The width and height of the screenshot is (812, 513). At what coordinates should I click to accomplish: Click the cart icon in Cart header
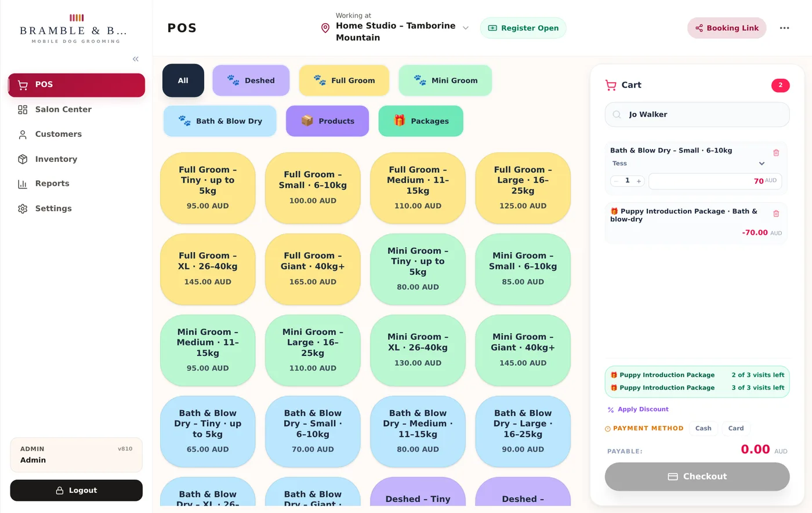tap(611, 85)
